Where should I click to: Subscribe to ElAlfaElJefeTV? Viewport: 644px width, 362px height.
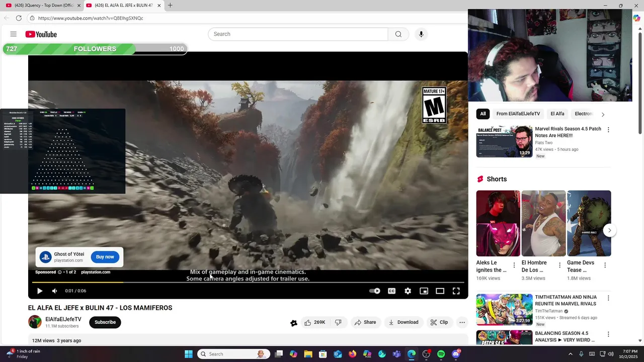coord(105,322)
